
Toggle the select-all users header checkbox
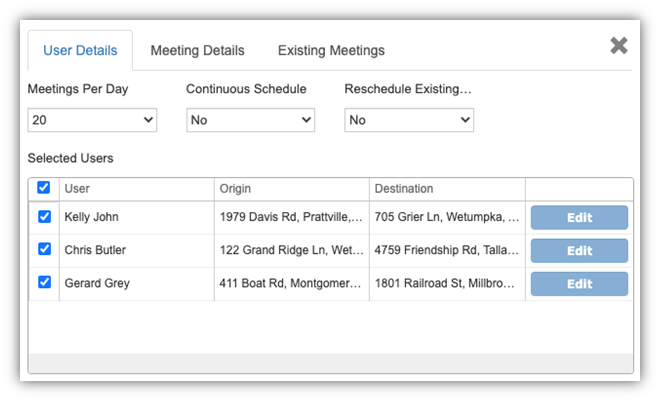[43, 188]
